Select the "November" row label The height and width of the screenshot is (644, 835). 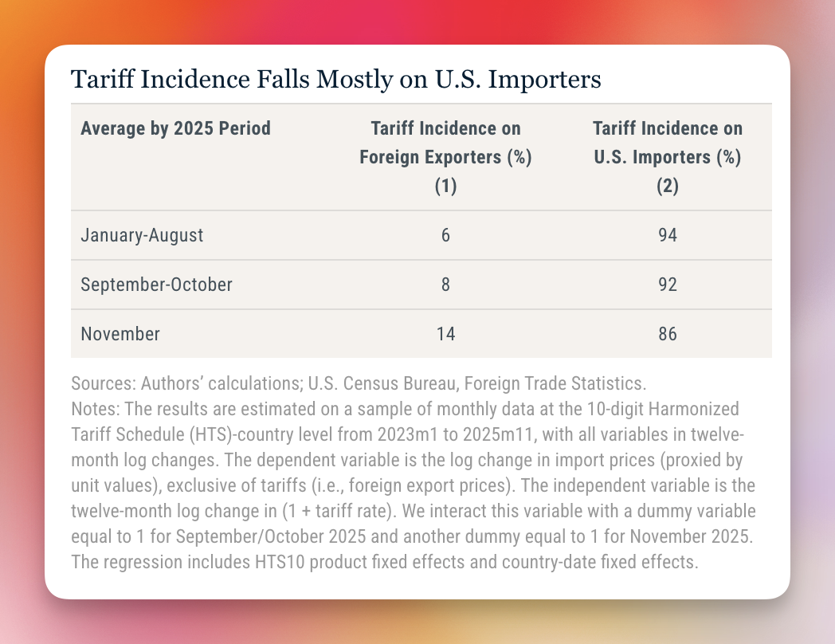120,333
